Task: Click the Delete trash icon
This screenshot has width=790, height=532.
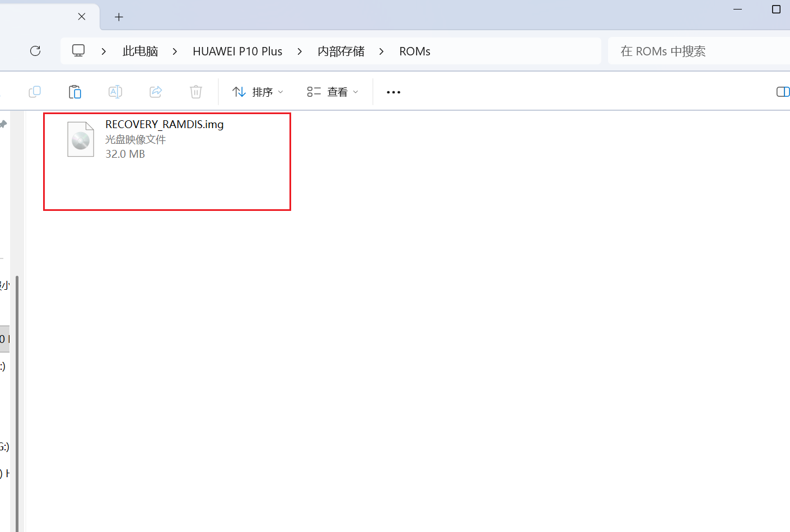Action: point(196,92)
